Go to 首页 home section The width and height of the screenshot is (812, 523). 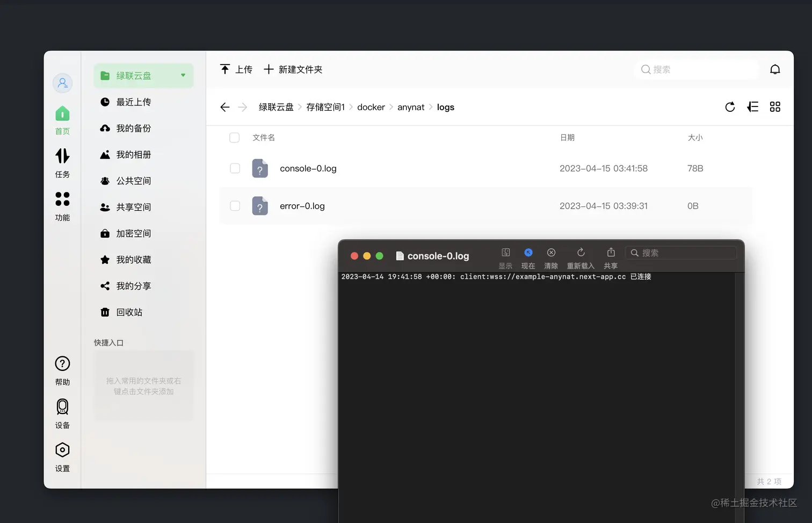pyautogui.click(x=62, y=120)
